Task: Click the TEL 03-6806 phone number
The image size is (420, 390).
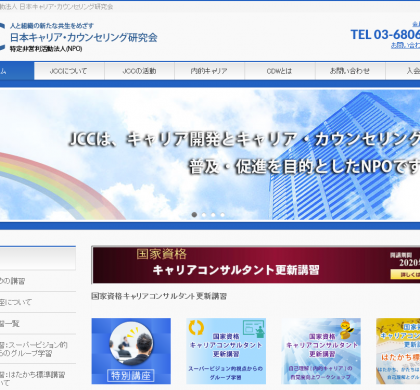Action: (385, 35)
